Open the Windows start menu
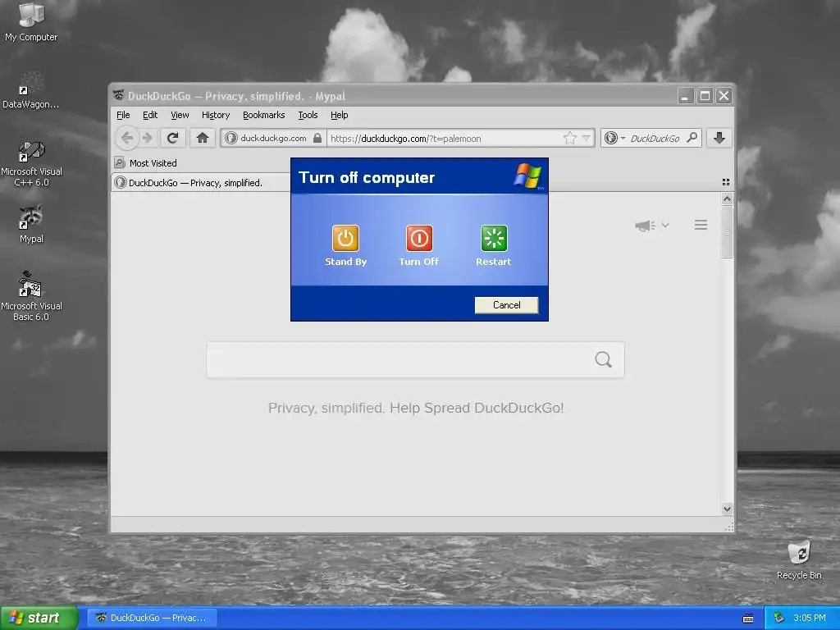840x630 pixels. 39,618
